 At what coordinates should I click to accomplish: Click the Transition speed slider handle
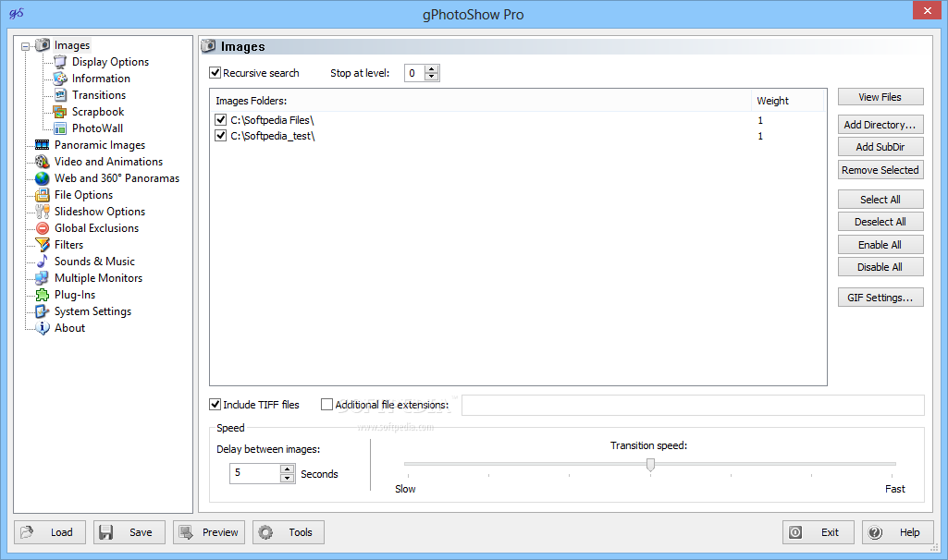[x=650, y=465]
